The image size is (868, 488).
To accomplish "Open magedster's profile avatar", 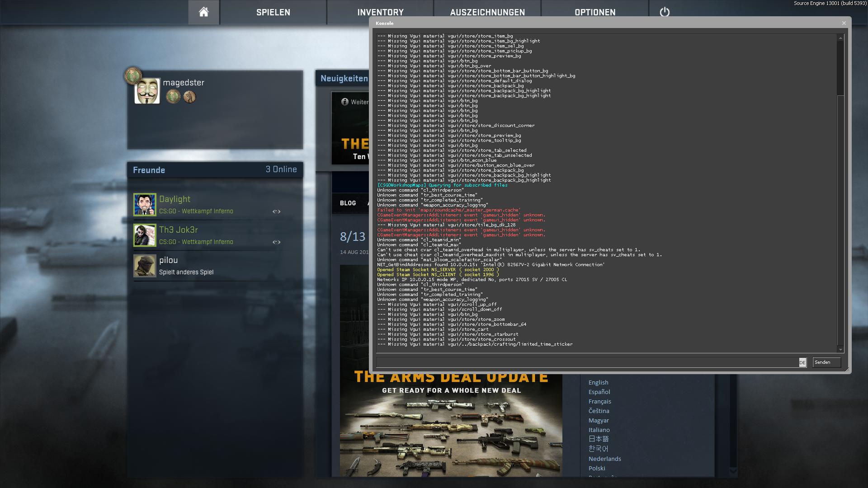I will [x=147, y=91].
